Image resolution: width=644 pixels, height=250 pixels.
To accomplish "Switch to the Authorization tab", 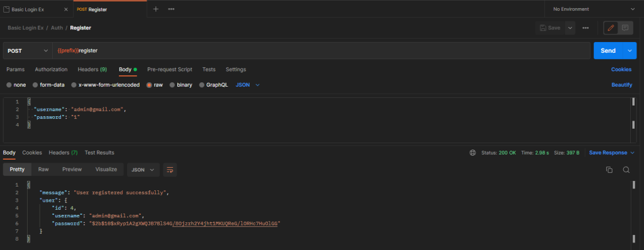I will point(51,69).
